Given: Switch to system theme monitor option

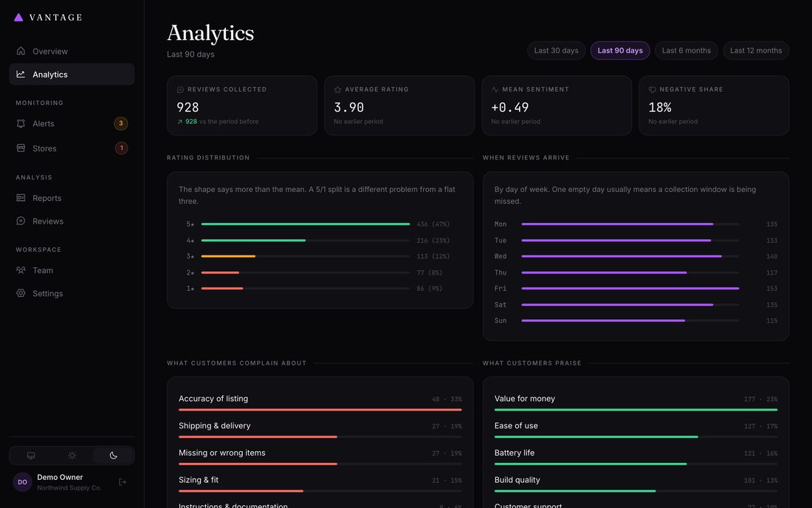Looking at the screenshot, I should 31,456.
